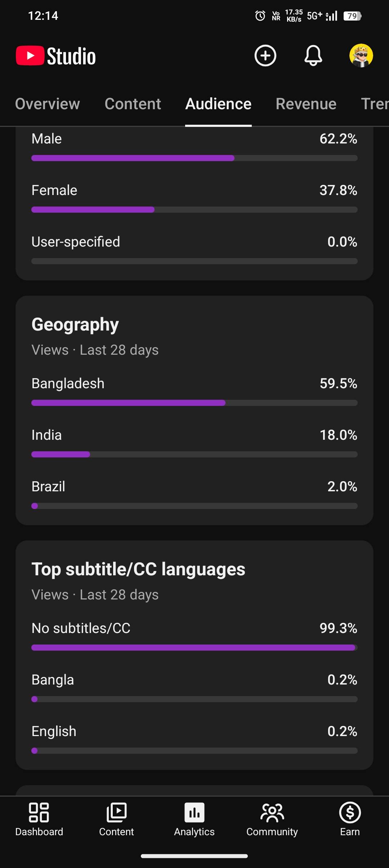Open the Earn section

[350, 819]
